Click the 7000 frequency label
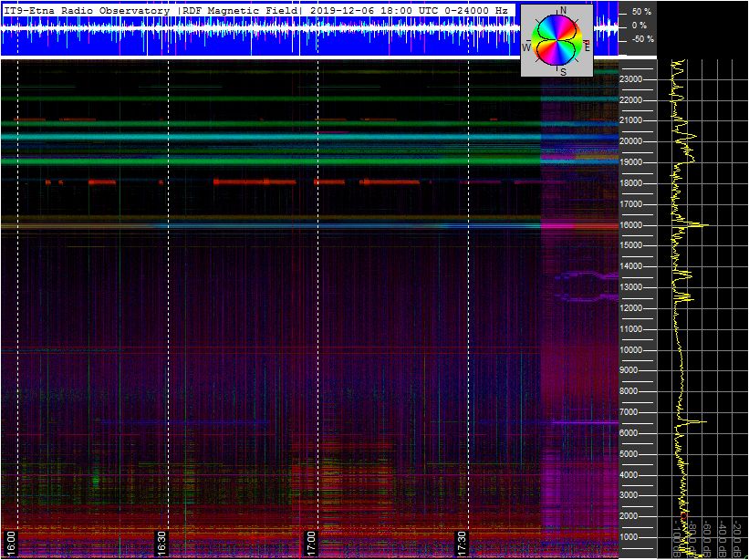749x560 pixels. [x=629, y=412]
